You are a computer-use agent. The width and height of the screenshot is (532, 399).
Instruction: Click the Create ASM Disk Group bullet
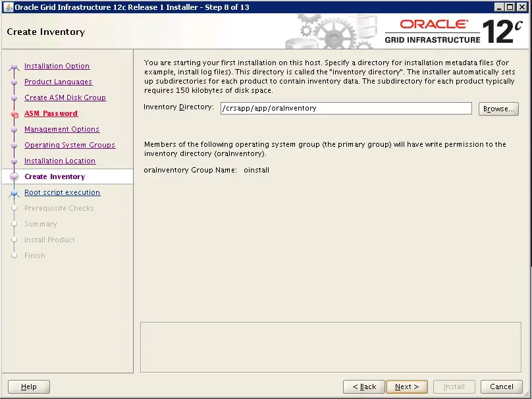pyautogui.click(x=14, y=97)
